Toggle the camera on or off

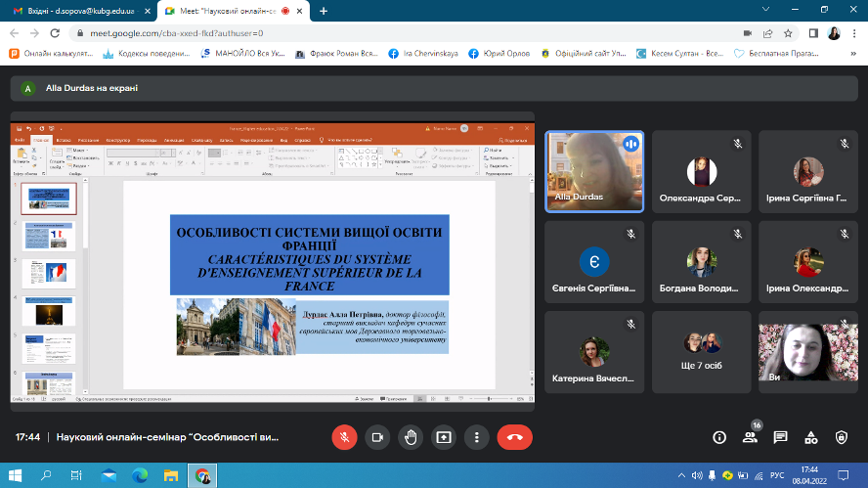point(377,437)
